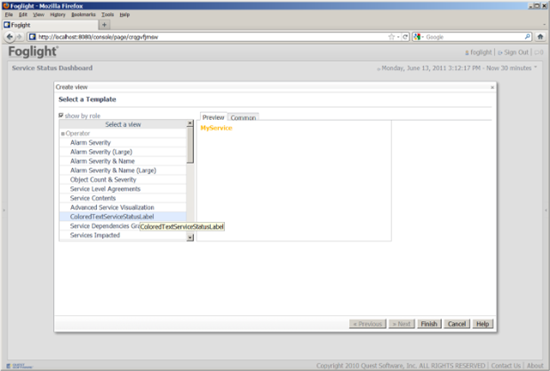The image size is (550, 371).
Task: Open the Bookmarks menu
Action: coord(83,14)
